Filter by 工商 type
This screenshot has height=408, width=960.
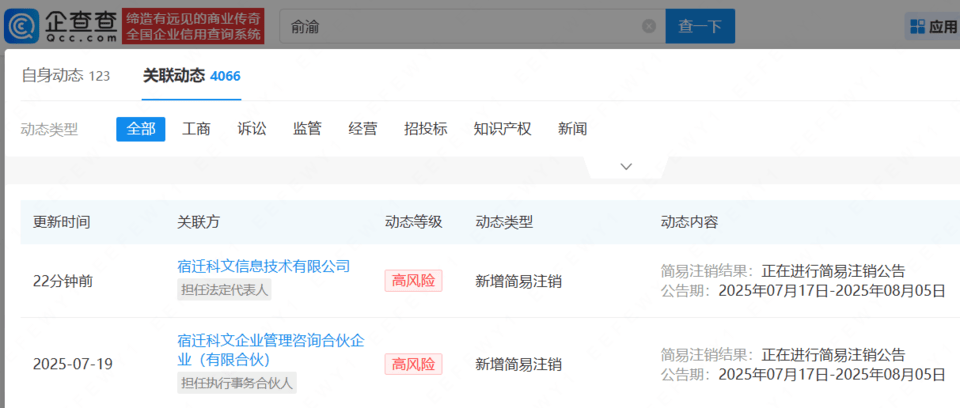pyautogui.click(x=197, y=129)
